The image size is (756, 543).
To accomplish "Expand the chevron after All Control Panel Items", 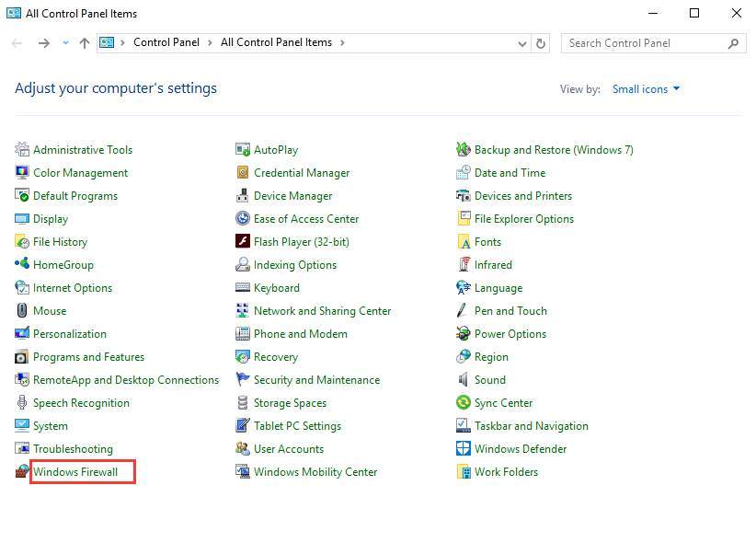I will pyautogui.click(x=342, y=42).
